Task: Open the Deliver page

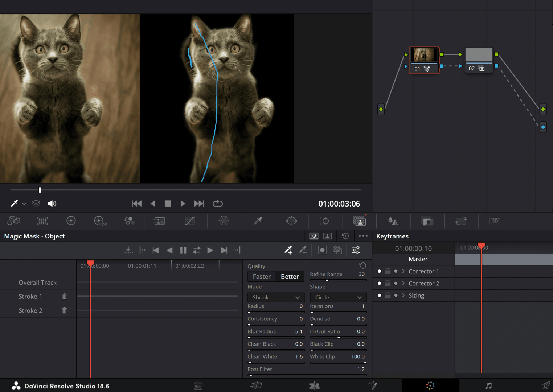Action: [x=546, y=385]
